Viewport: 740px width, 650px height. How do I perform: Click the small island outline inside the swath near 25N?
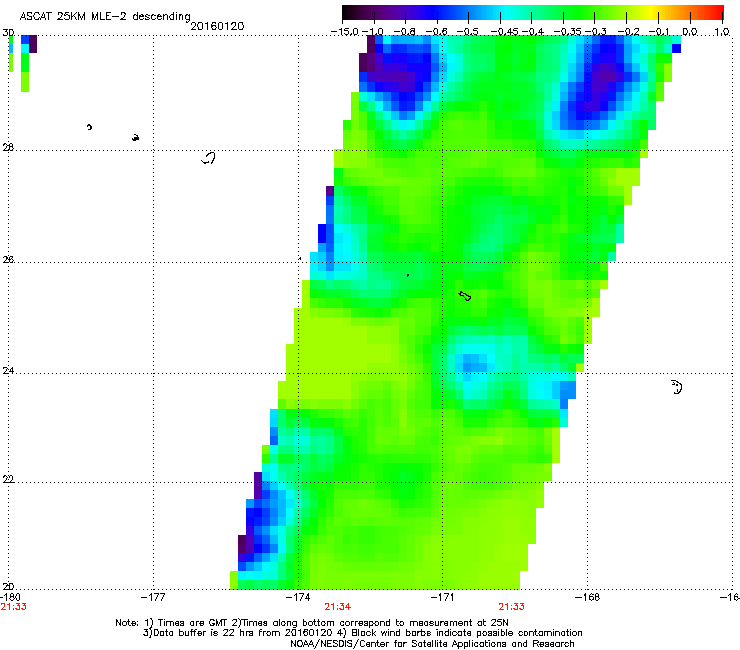[x=464, y=296]
